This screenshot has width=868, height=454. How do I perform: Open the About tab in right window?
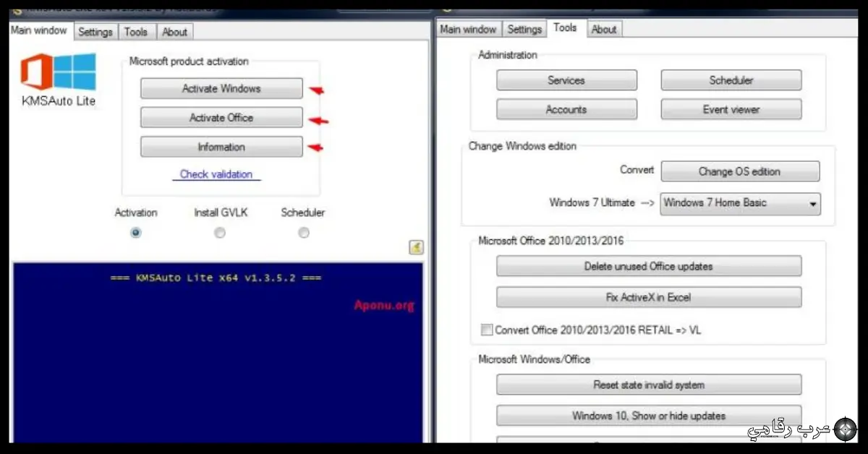[x=604, y=30]
